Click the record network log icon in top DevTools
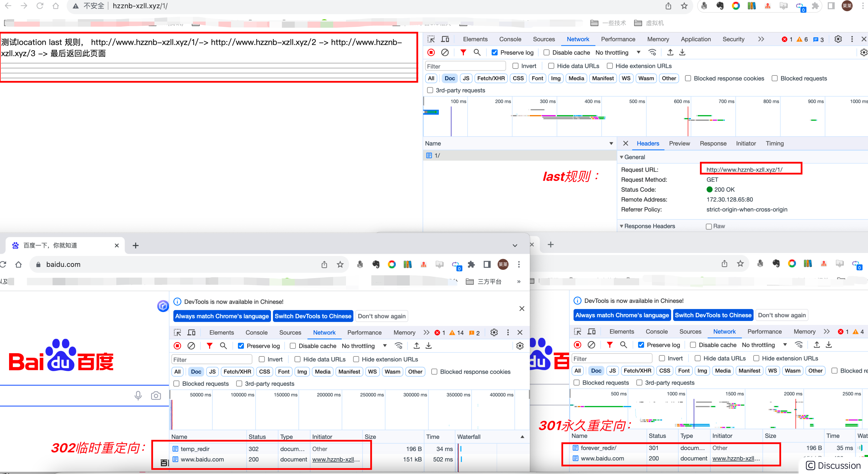 (x=431, y=53)
